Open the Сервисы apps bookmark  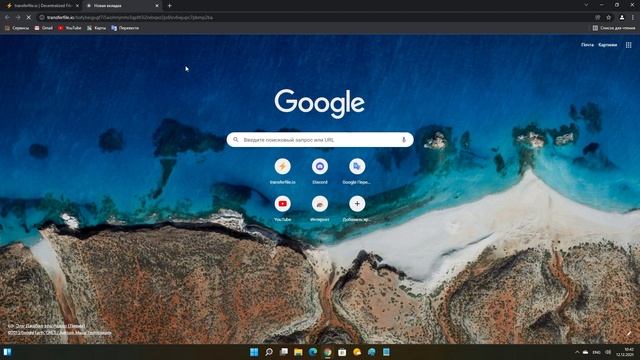click(x=17, y=28)
